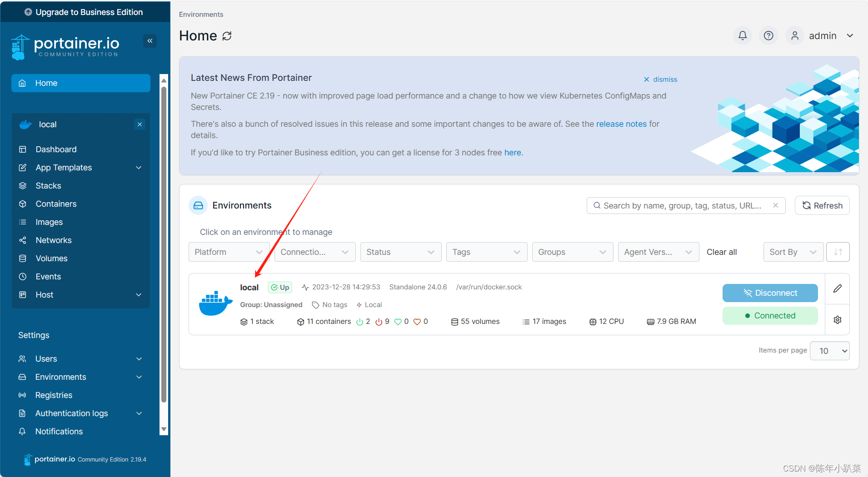Screen dimensions: 868x477
Task: Change items per page dropdown
Action: coord(830,351)
